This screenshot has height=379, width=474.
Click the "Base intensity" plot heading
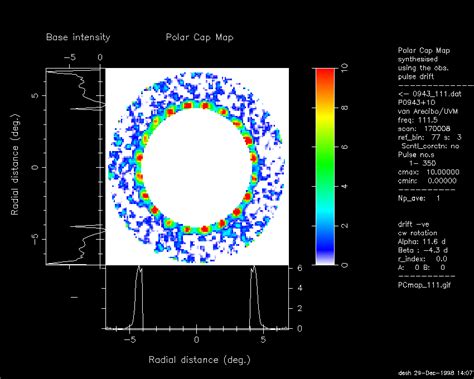point(78,37)
